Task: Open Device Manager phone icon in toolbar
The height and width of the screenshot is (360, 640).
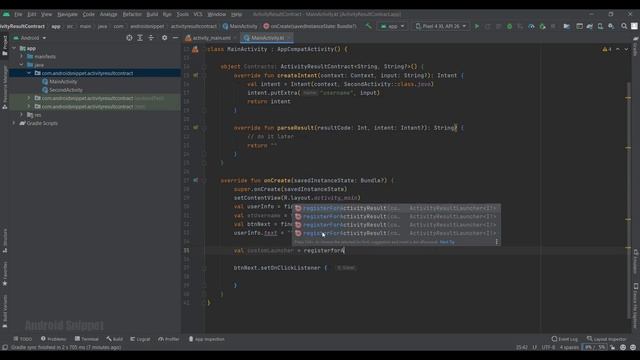Action: (x=600, y=26)
